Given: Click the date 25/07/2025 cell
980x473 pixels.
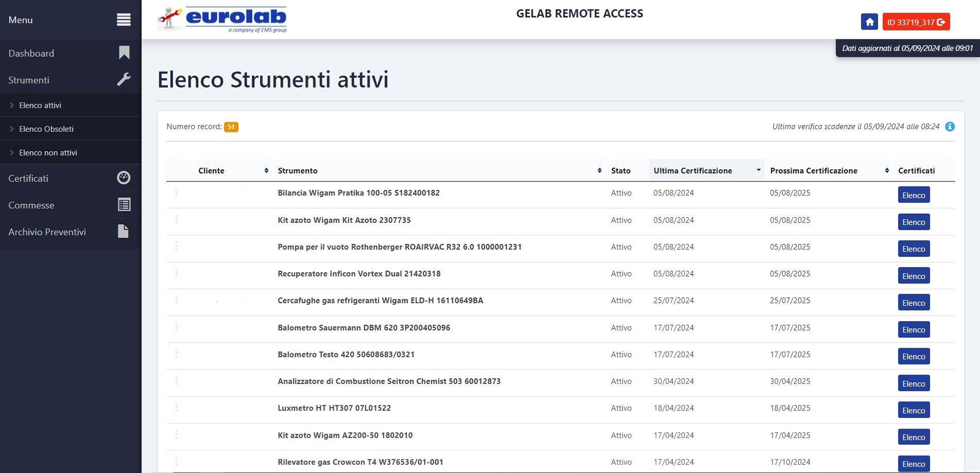Looking at the screenshot, I should [790, 300].
